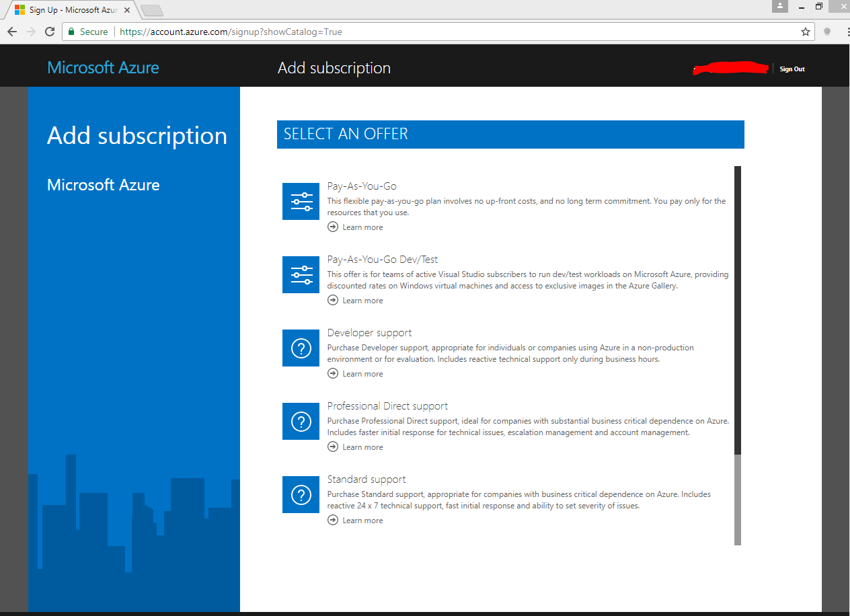The height and width of the screenshot is (616, 850).
Task: Click the Standard support question mark icon
Action: 301,494
